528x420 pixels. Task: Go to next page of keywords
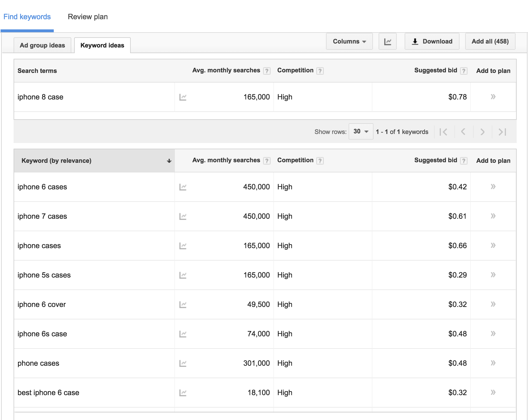pos(482,132)
